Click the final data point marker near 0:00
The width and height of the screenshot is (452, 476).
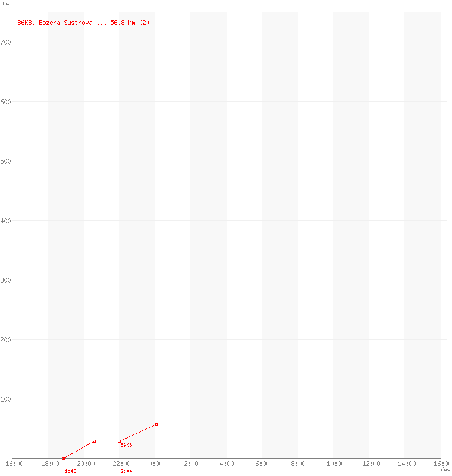(156, 424)
